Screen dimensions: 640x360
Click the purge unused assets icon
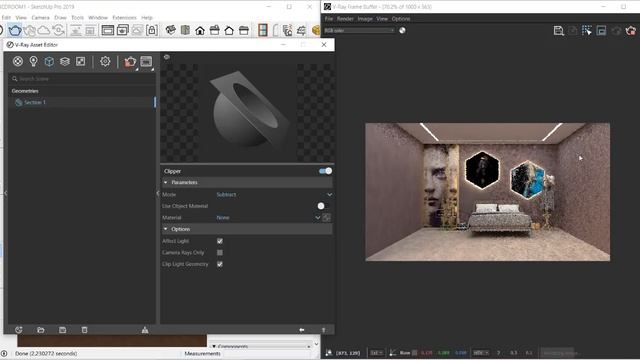coord(145,330)
